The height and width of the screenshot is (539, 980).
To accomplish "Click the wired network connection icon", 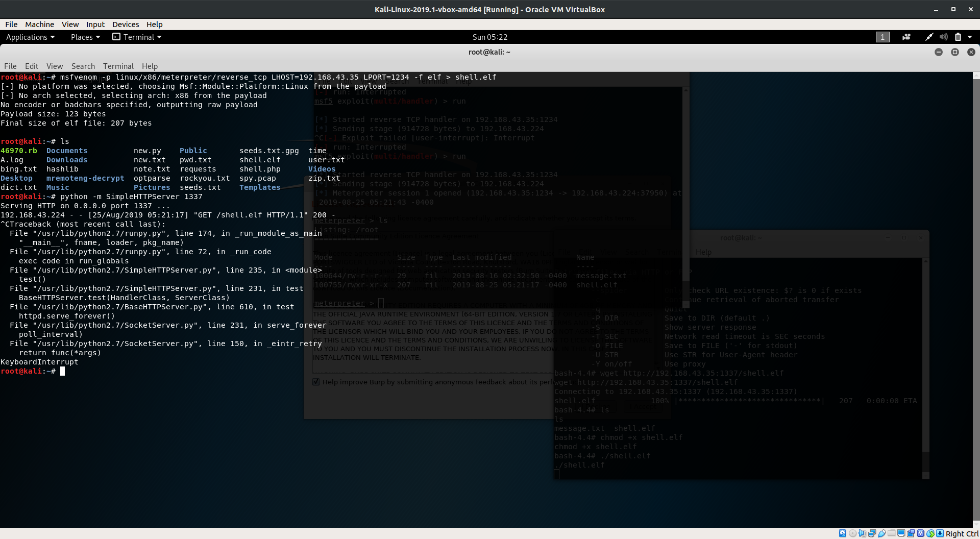I will (929, 37).
